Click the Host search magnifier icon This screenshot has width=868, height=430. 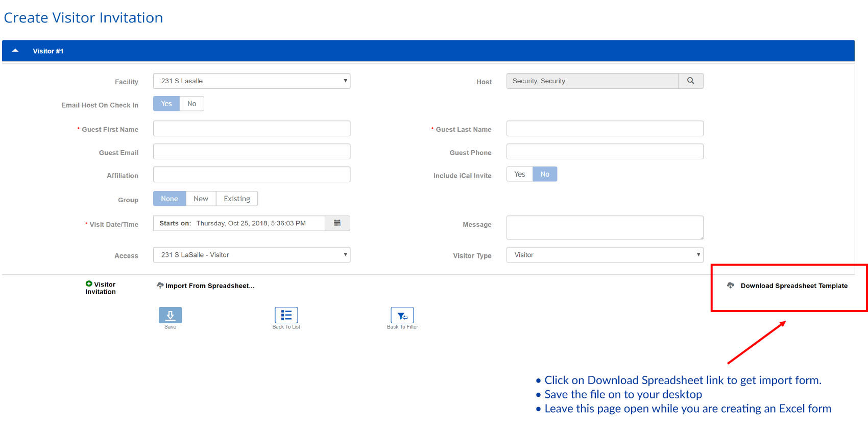(x=690, y=81)
